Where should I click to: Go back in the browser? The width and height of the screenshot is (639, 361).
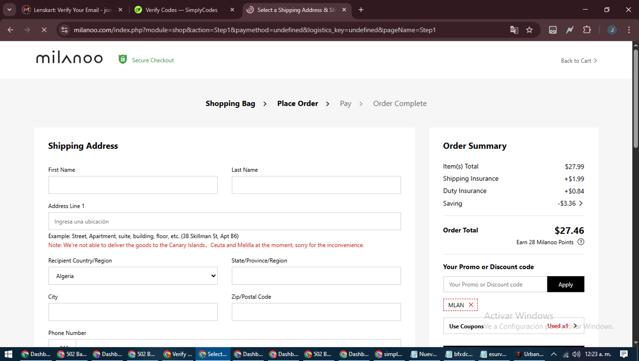(x=11, y=30)
